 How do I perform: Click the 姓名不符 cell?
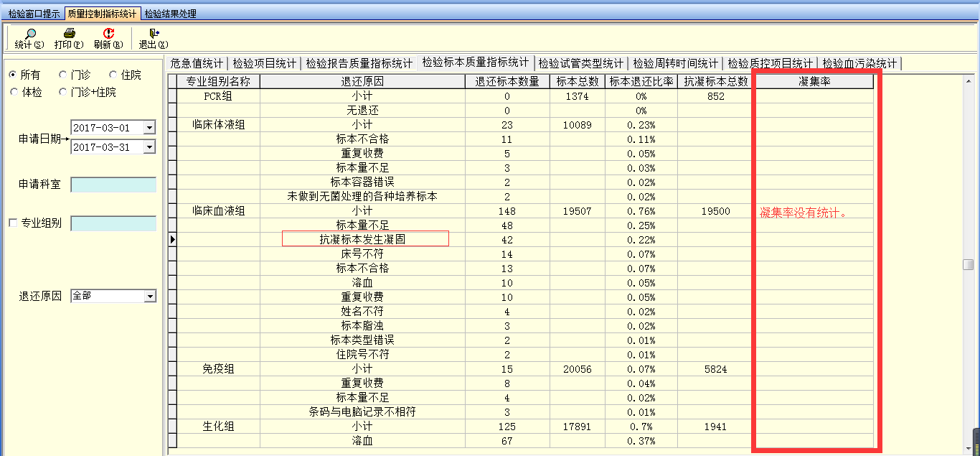(362, 312)
